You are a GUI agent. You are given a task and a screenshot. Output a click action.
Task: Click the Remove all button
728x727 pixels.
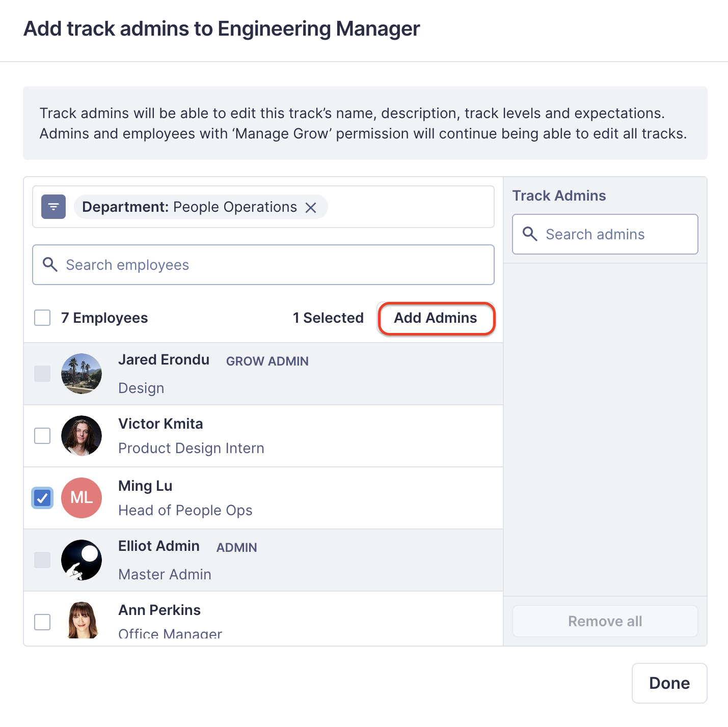click(605, 621)
